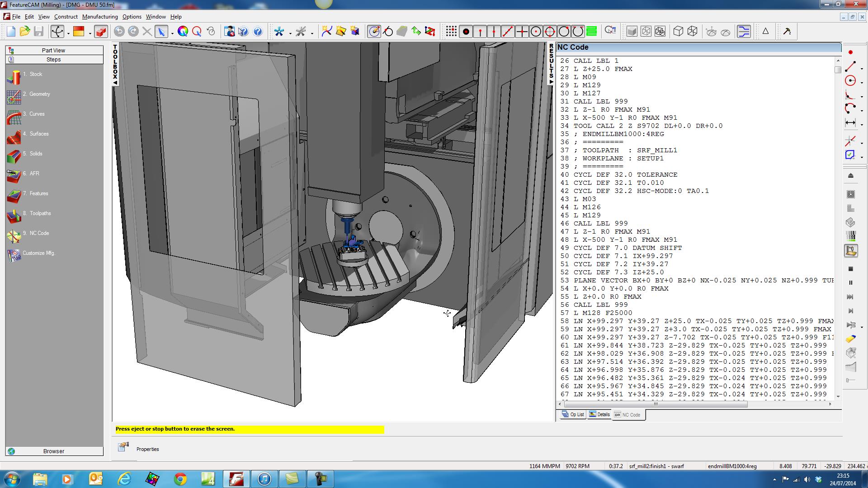Image resolution: width=868 pixels, height=488 pixels.
Task: Click the triangle icon in top toolbar
Action: [765, 31]
